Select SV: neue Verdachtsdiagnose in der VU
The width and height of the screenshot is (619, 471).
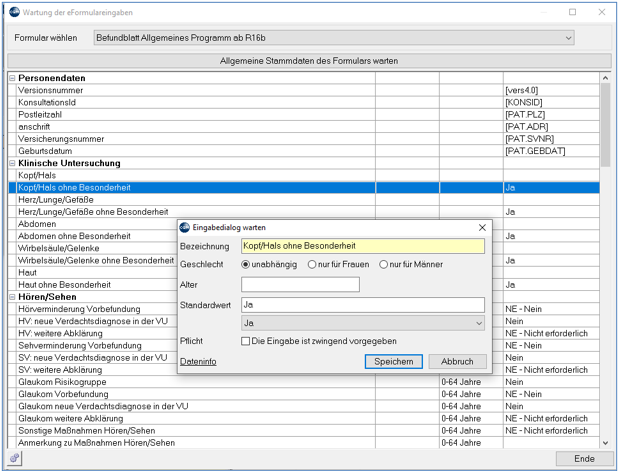[93, 358]
